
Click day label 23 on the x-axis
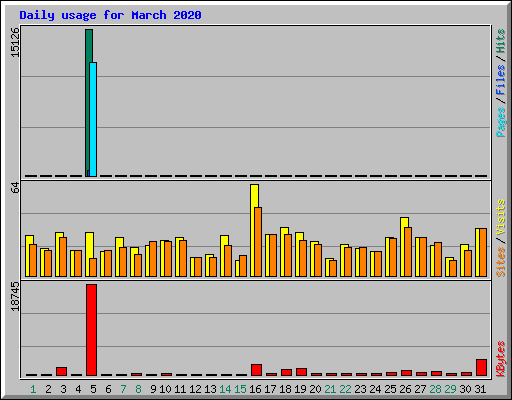(360, 389)
